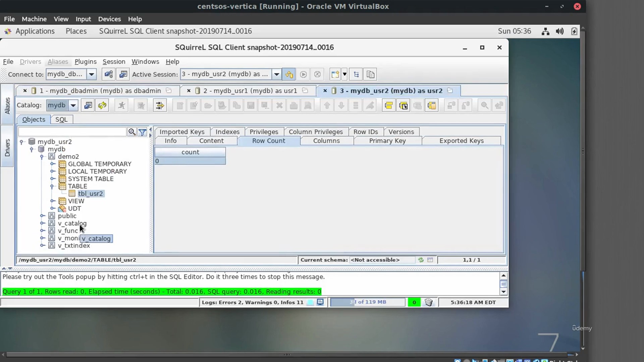Screen dimensions: 644x362
Task: Click the memory usage bar showing 119 MB
Action: click(x=368, y=302)
